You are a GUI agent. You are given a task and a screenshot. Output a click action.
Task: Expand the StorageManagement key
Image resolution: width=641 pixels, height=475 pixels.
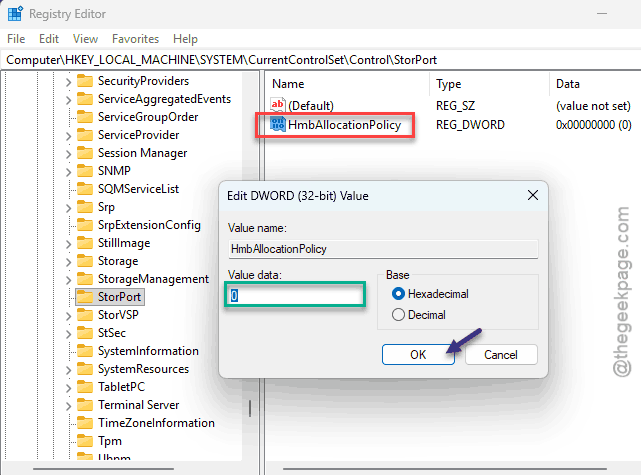tap(68, 280)
